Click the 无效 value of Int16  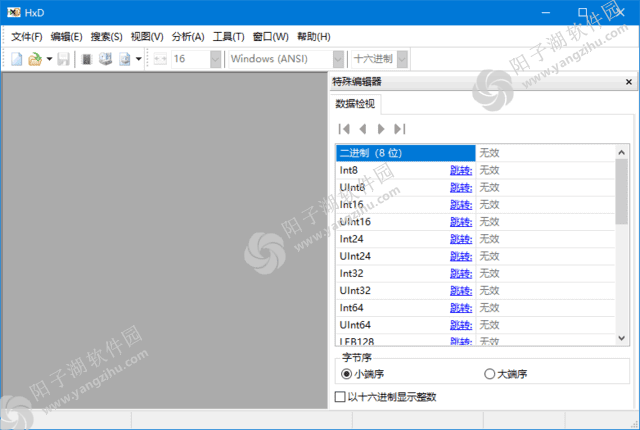click(x=489, y=205)
